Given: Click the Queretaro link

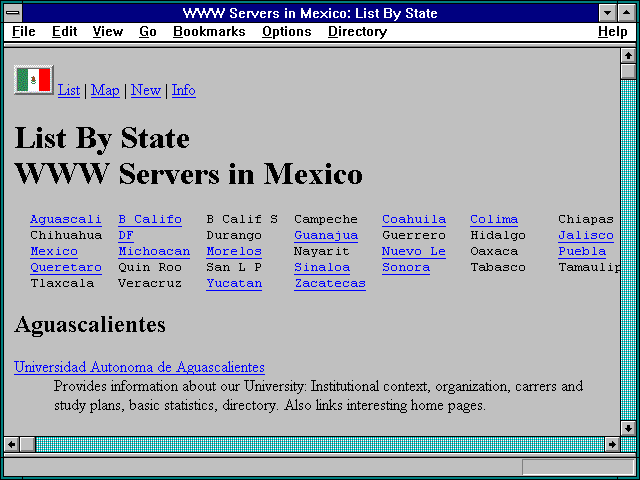Looking at the screenshot, I should tap(66, 268).
